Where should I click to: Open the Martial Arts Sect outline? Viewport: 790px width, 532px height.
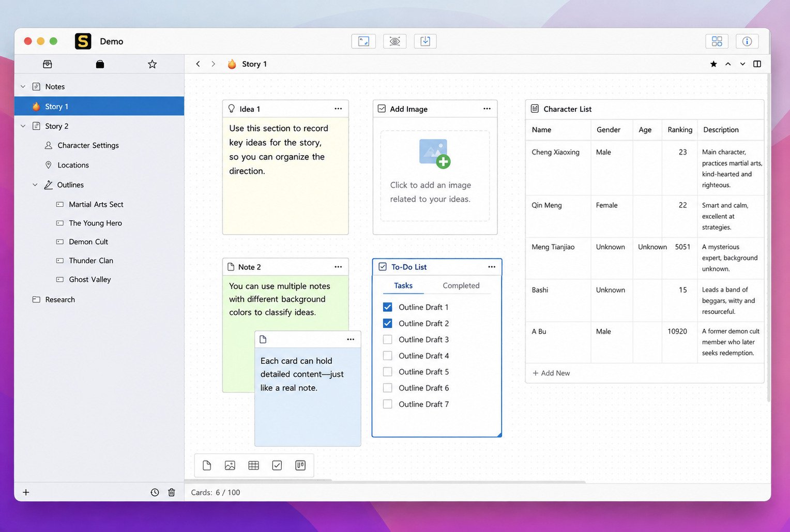[x=96, y=204]
